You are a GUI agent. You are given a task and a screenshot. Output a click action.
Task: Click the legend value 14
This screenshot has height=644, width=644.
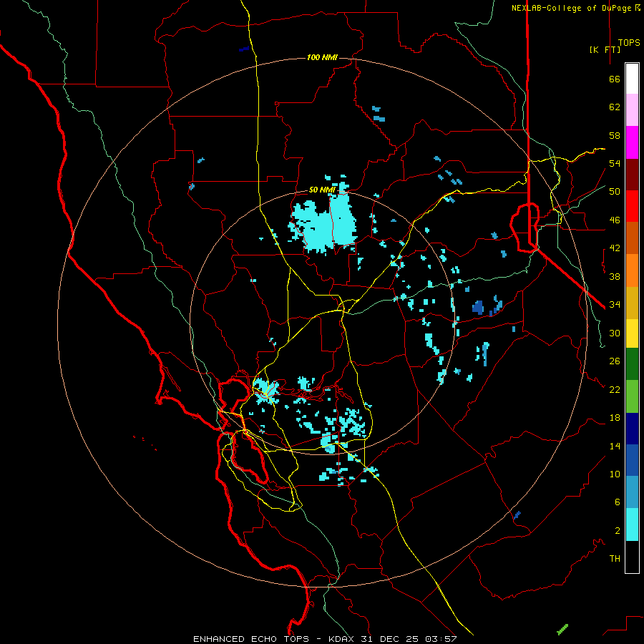pos(615,446)
